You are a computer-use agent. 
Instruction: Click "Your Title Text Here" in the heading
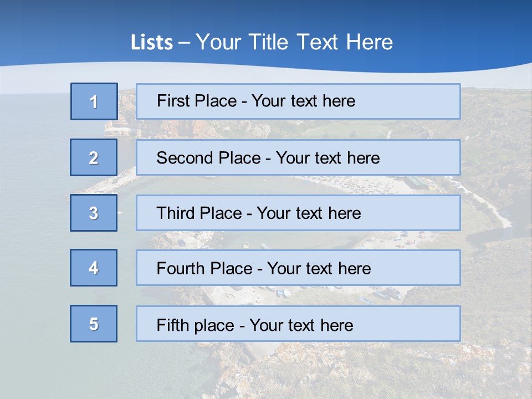pos(294,43)
